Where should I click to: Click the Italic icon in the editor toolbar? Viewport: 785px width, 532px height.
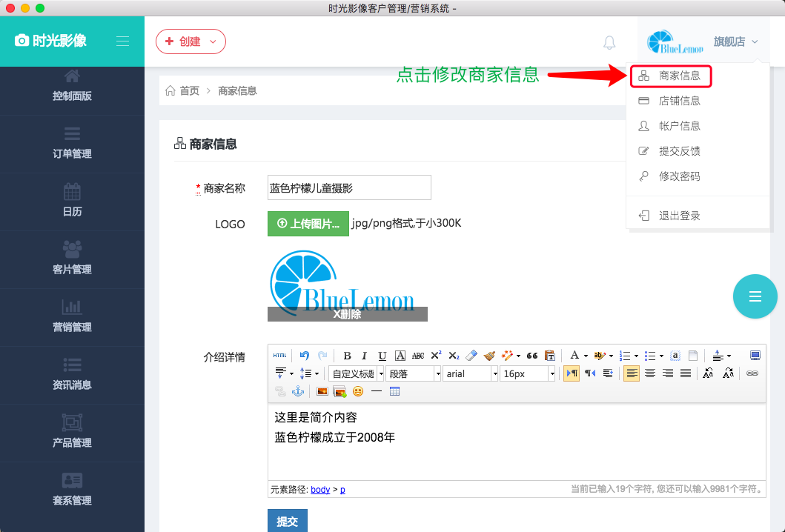[x=363, y=353]
